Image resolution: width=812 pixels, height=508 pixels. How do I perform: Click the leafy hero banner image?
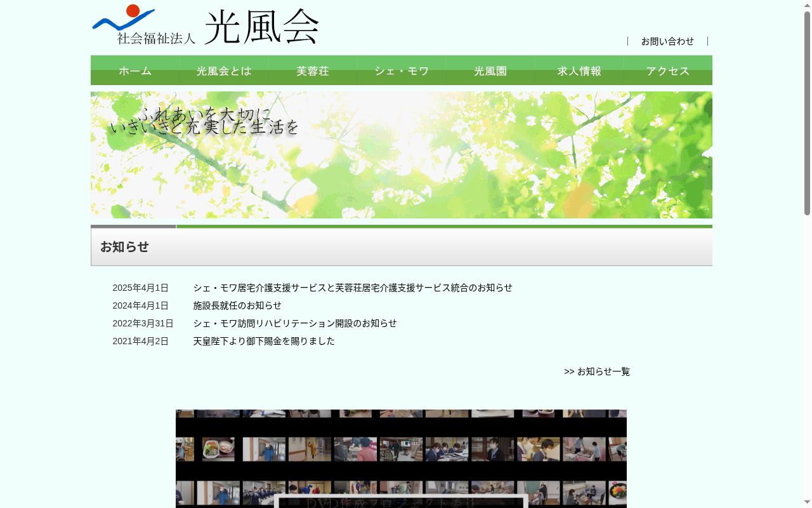(x=402, y=155)
